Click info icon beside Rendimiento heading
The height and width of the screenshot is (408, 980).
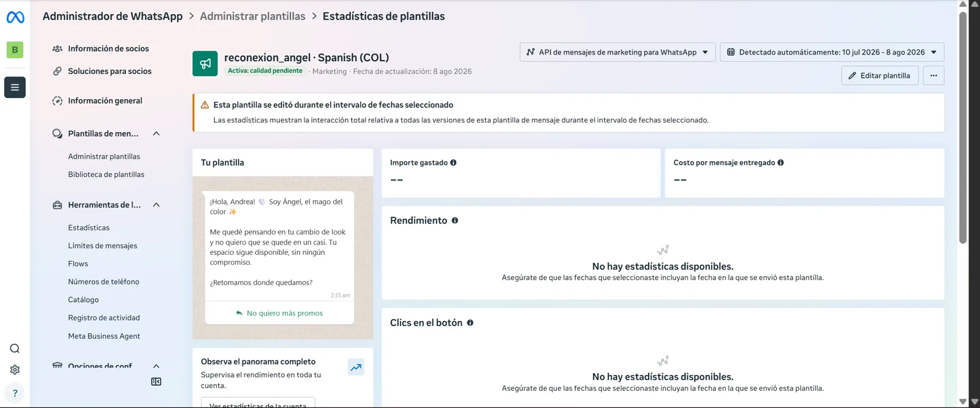click(455, 221)
